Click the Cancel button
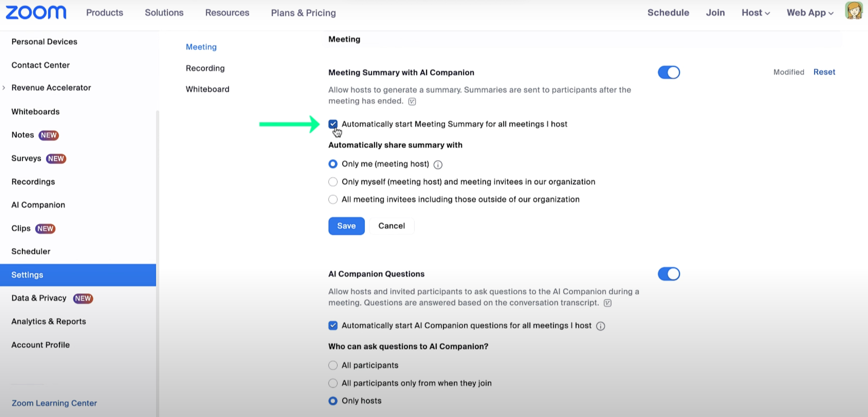The height and width of the screenshot is (417, 868). (x=391, y=226)
